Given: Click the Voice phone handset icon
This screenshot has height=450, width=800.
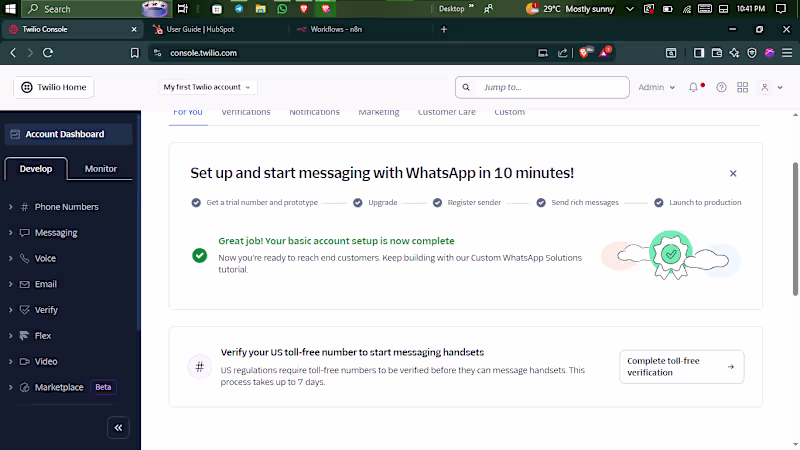Looking at the screenshot, I should [24, 258].
